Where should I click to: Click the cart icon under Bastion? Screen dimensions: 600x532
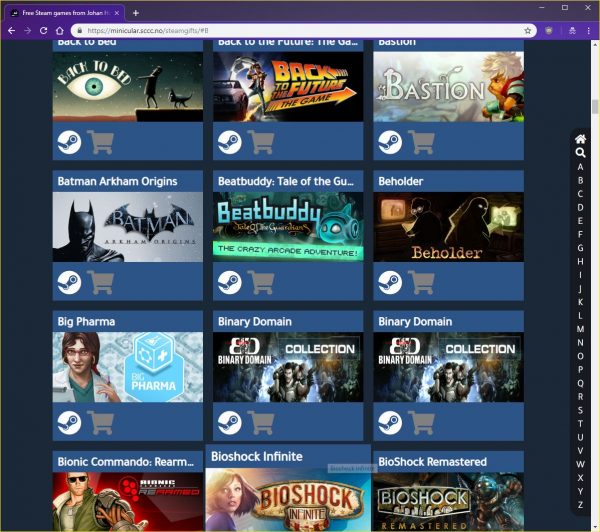(421, 142)
